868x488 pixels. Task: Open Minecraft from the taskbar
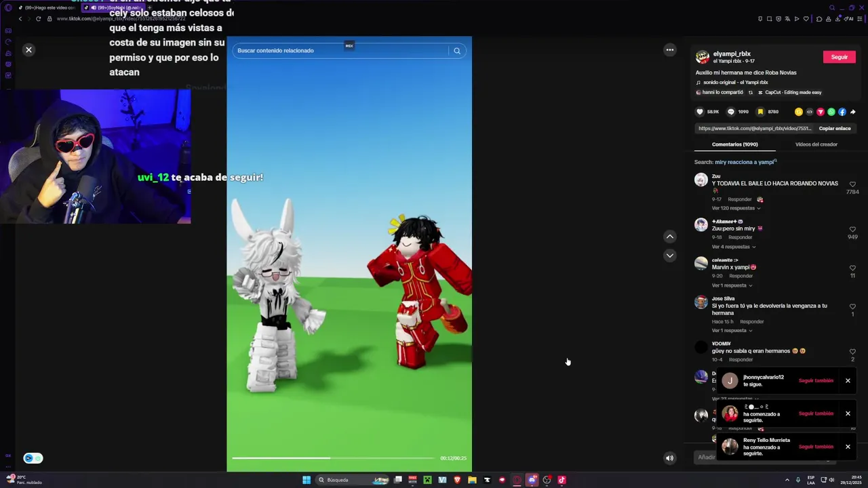point(427,480)
